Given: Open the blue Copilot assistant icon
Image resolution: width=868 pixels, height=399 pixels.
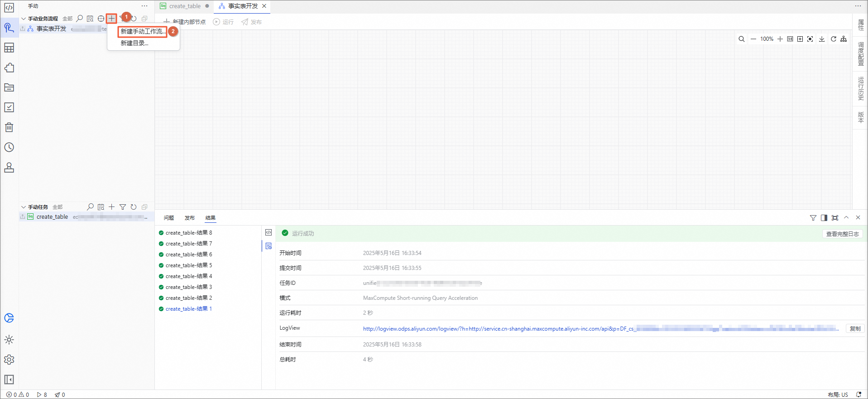Looking at the screenshot, I should coord(9,318).
